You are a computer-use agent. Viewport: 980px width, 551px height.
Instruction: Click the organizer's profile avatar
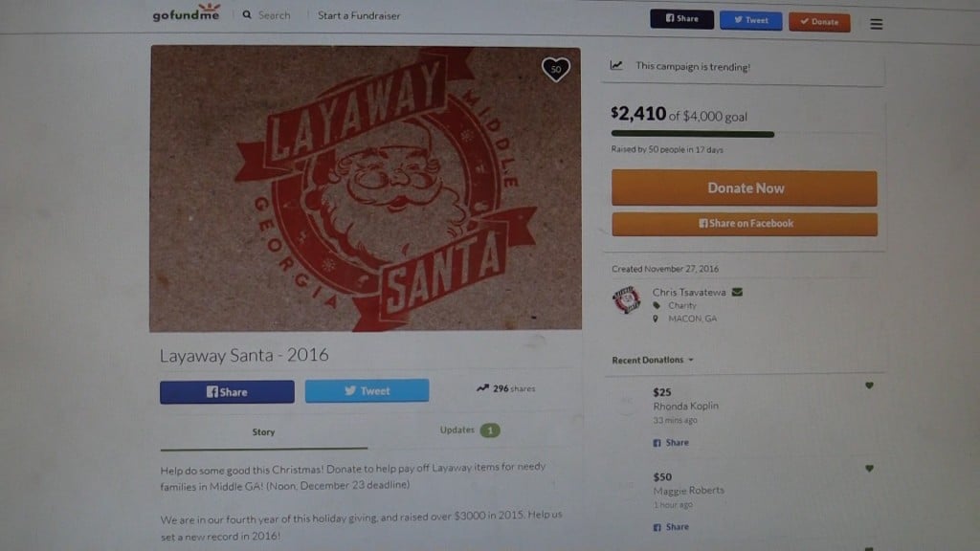(x=626, y=299)
